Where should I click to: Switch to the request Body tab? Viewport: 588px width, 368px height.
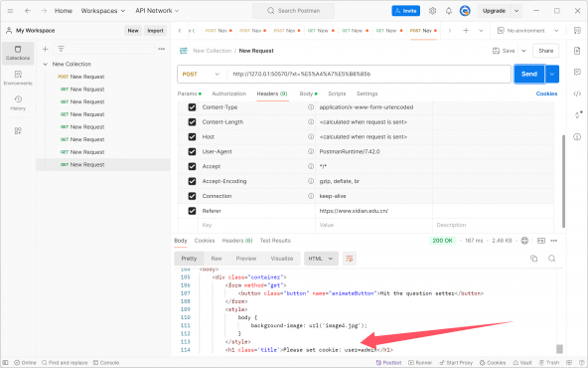click(x=308, y=93)
